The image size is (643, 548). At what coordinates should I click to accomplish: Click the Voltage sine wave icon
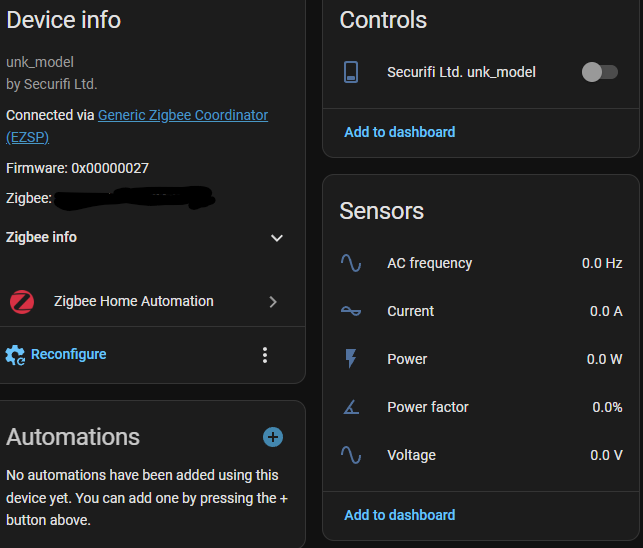pos(351,455)
